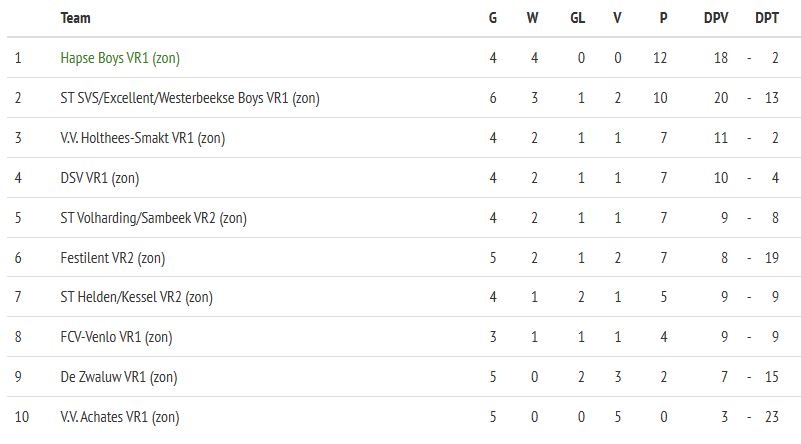
Task: Click the P points column header
Action: click(663, 18)
